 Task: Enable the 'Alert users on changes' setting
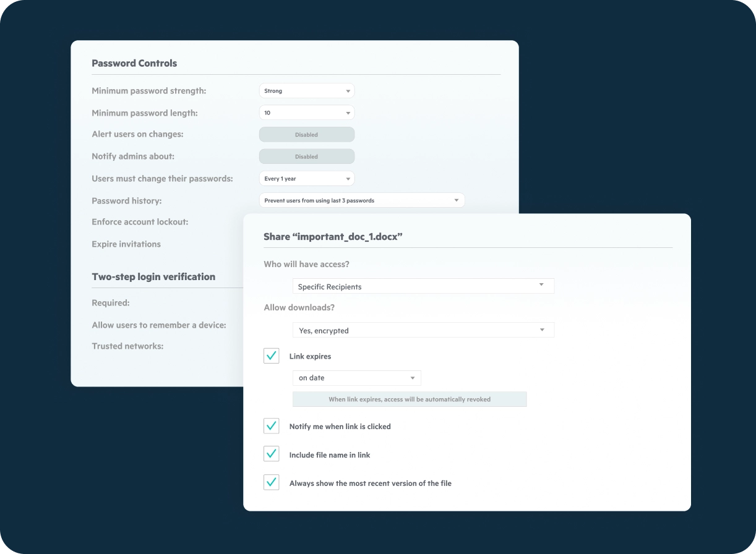click(306, 134)
